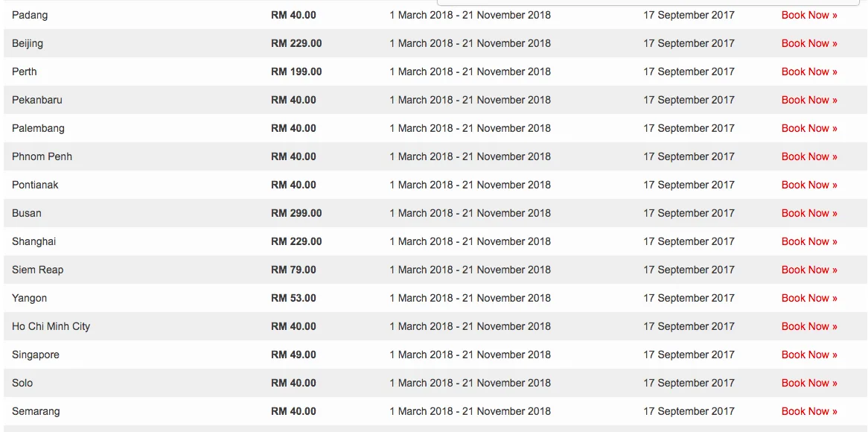
Task: Select Book Now in Pekanbaru row
Action: click(808, 100)
